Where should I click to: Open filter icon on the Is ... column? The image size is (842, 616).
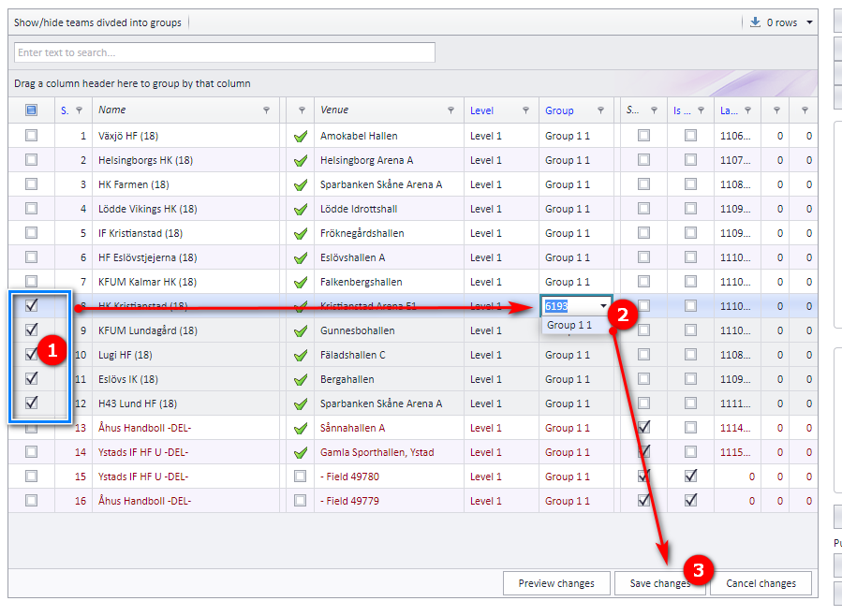coord(701,110)
